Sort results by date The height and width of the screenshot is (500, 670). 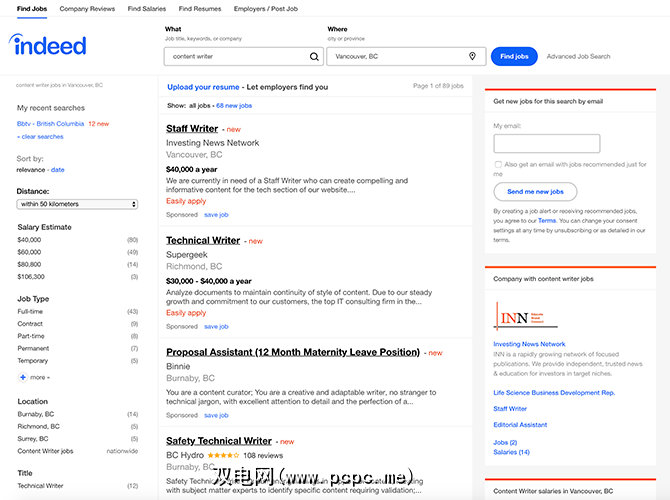click(x=58, y=170)
